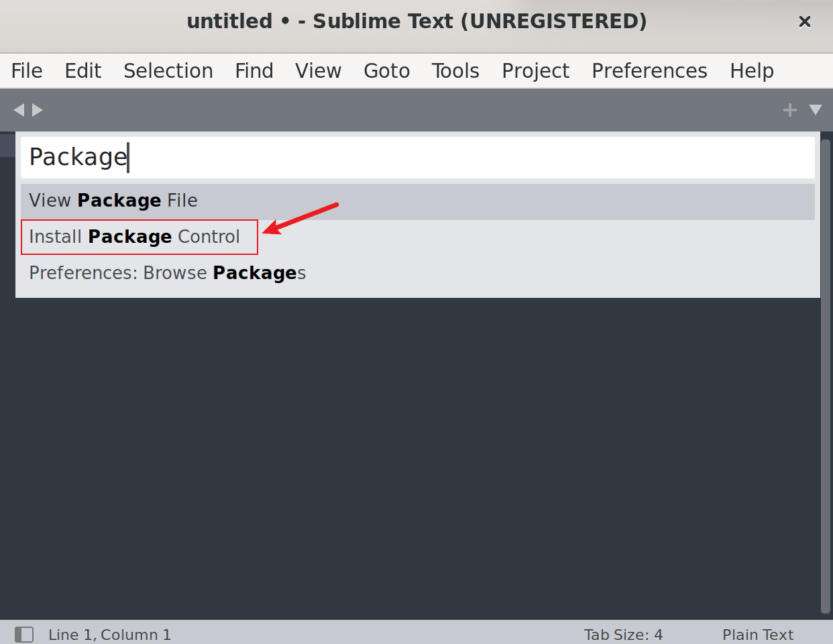This screenshot has height=644, width=833.
Task: Open the tab list dropdown triangle
Action: click(816, 109)
